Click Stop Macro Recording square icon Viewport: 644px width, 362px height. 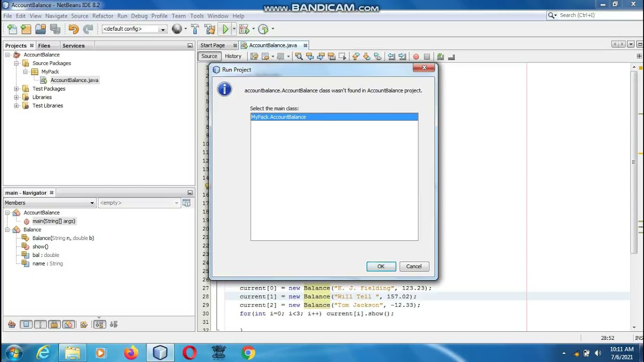click(x=427, y=56)
